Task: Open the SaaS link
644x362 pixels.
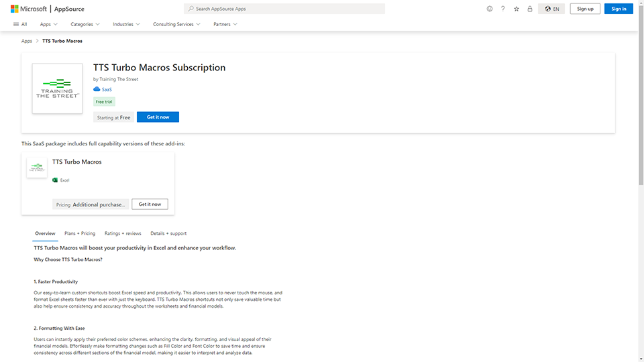Action: (x=107, y=89)
